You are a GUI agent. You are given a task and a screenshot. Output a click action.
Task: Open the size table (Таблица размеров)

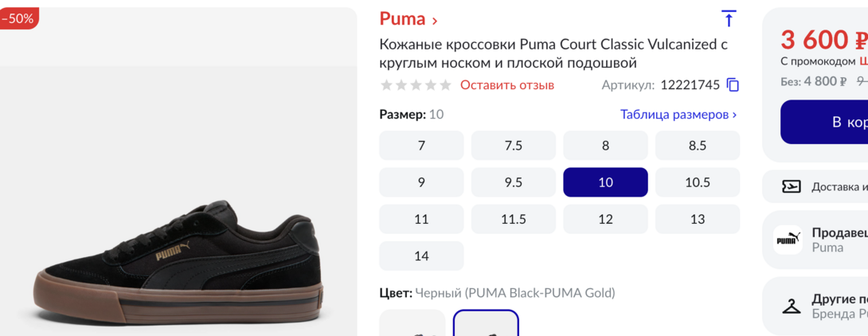pyautogui.click(x=678, y=115)
